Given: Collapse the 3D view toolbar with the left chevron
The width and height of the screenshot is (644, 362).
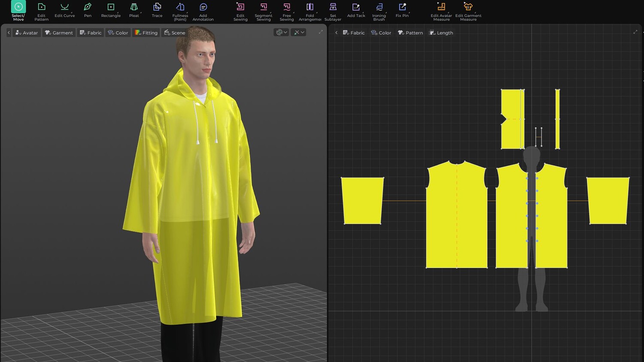Looking at the screenshot, I should click(9, 33).
